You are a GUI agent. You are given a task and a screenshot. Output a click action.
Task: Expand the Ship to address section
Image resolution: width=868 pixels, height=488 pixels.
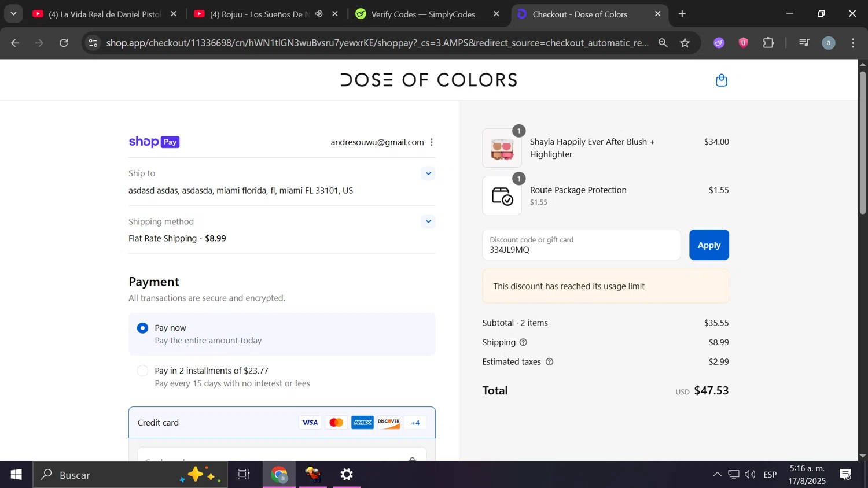pyautogui.click(x=428, y=173)
